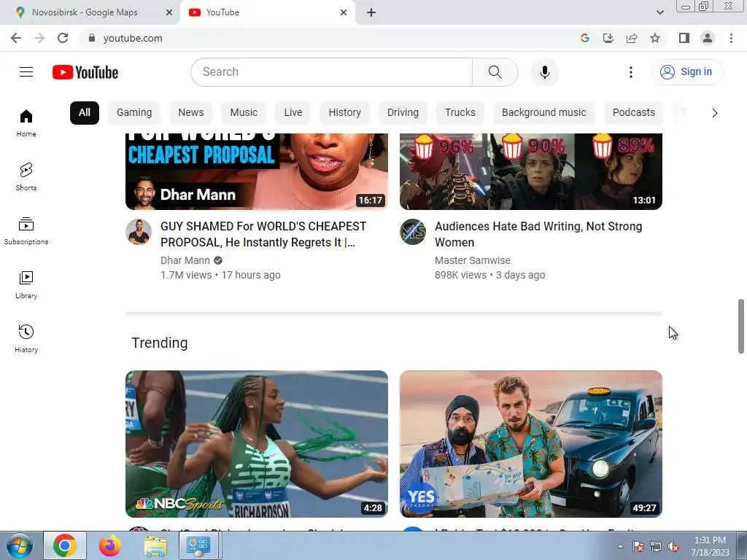Click the search magnifier button

(495, 72)
